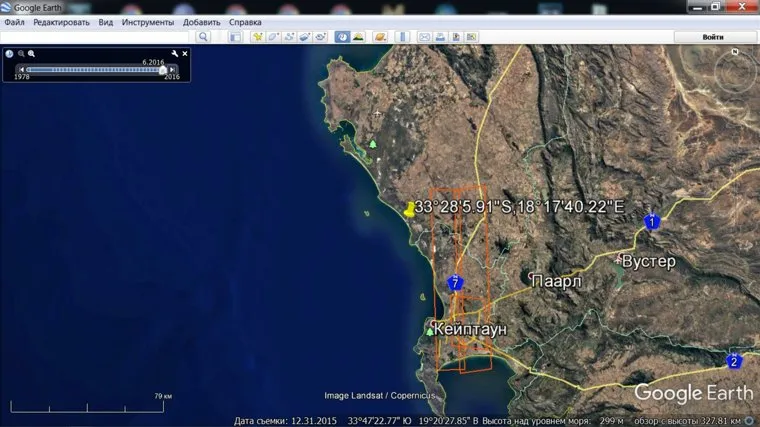The image size is (760, 427).
Task: Toggle the sunlight across landscape icon
Action: tap(358, 37)
